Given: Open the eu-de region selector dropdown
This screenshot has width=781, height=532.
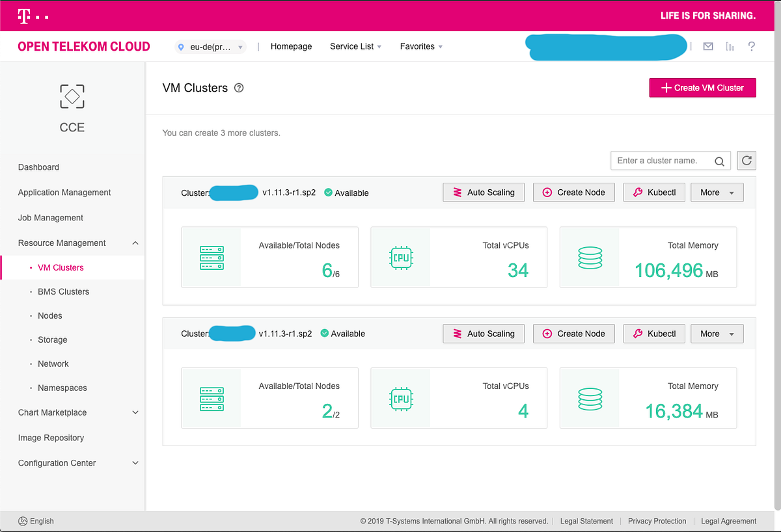Looking at the screenshot, I should coord(211,47).
